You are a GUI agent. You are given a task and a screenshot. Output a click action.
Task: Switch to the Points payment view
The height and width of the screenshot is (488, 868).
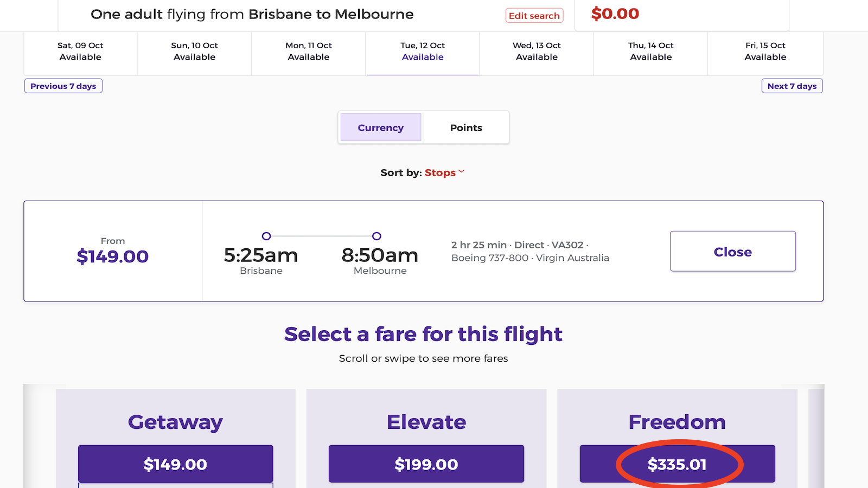[465, 127]
